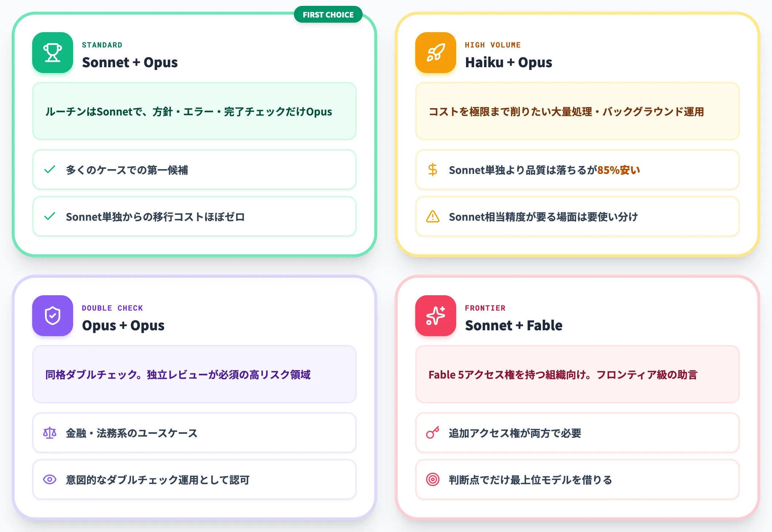This screenshot has height=532, width=772.
Task: Click the row Sonnet単独からの移行コストほぼゼロ
Action: click(194, 216)
